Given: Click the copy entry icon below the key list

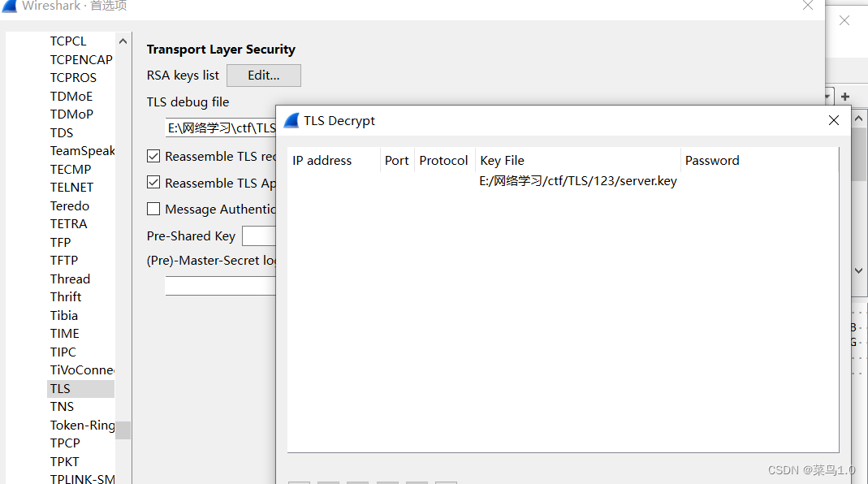Looking at the screenshot, I should (x=357, y=481).
